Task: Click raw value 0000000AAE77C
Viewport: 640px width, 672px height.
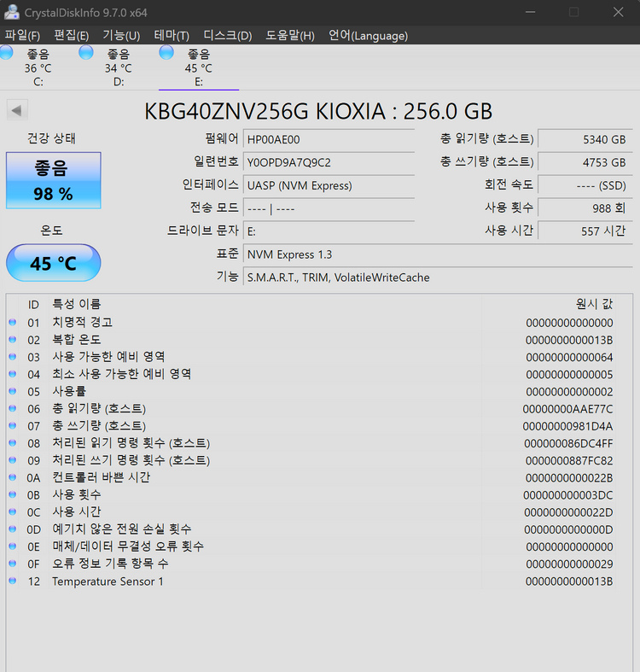Action: 567,409
